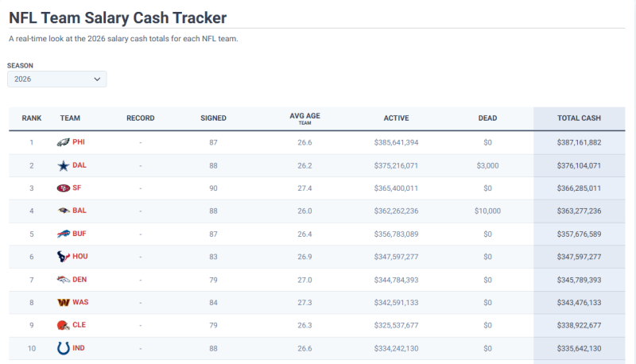This screenshot has height=364, width=636.
Task: Sort table by DEAD column header
Action: coord(487,118)
